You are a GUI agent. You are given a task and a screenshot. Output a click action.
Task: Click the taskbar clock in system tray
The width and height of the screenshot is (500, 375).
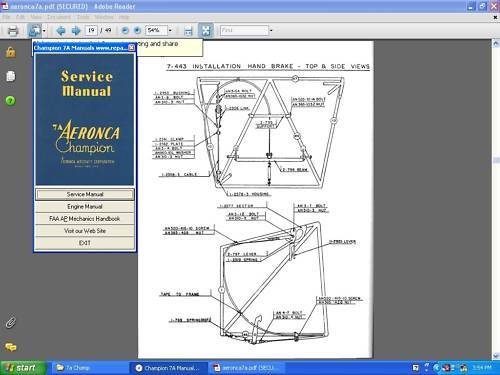click(x=482, y=368)
